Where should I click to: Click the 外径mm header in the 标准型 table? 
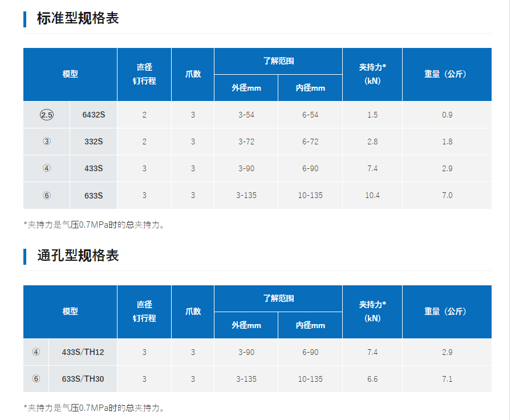[x=246, y=88]
